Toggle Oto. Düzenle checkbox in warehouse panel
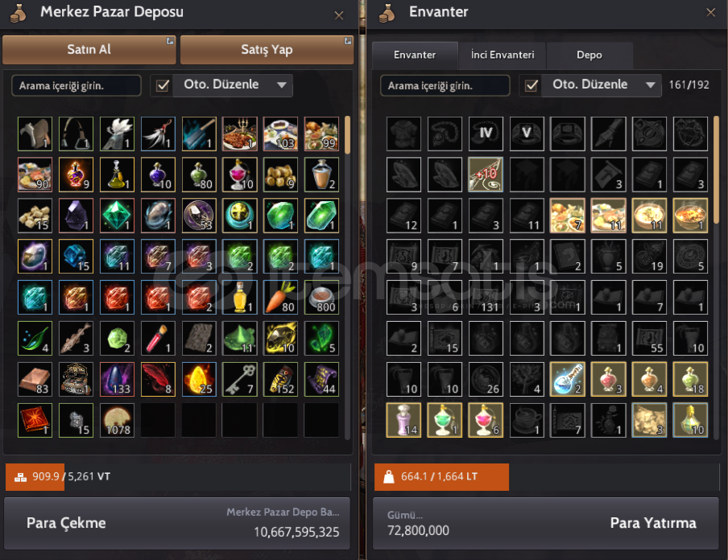 coord(163,86)
